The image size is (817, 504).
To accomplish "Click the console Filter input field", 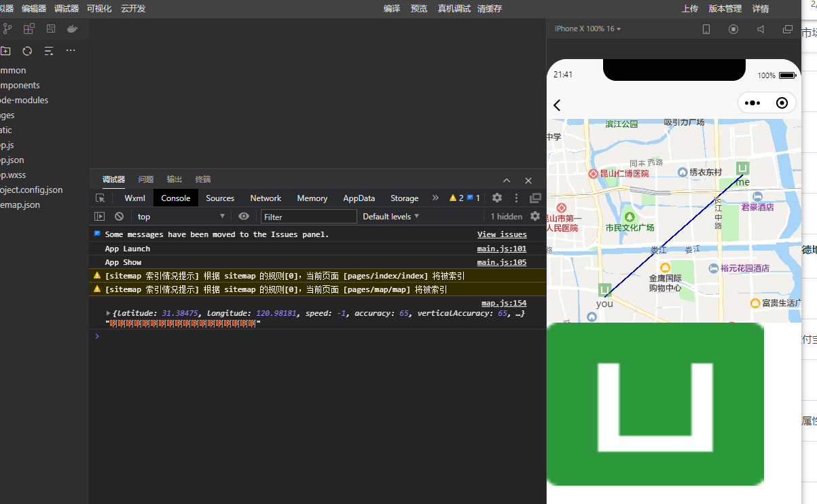I will 309,217.
